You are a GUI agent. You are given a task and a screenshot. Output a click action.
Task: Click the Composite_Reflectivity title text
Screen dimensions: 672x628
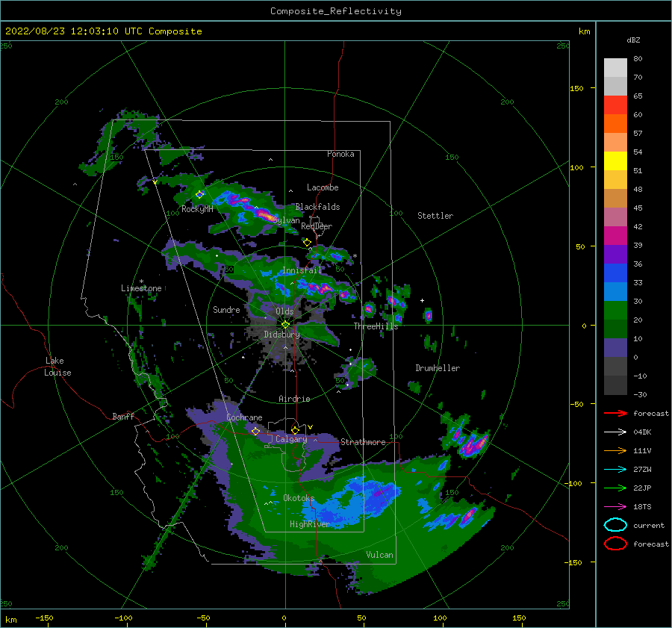coord(336,11)
